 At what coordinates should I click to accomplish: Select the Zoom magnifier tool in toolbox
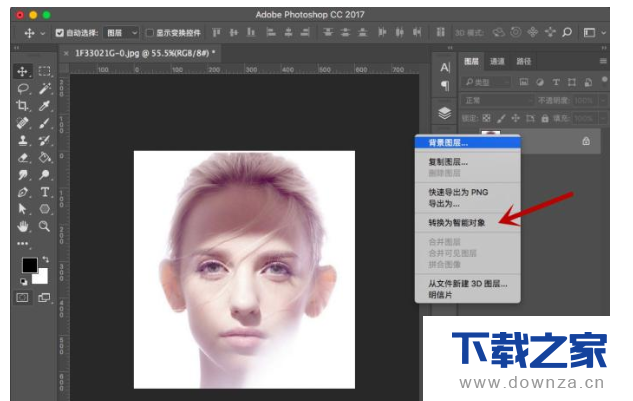click(x=44, y=226)
